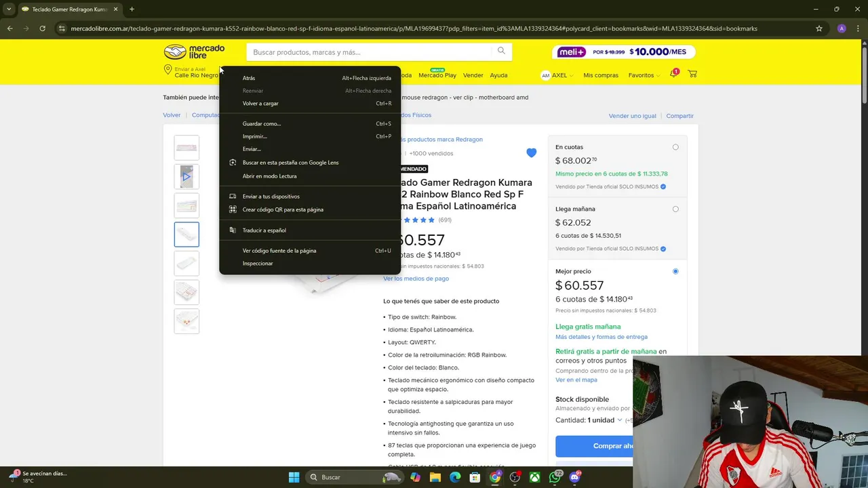
Task: Open Copilot from the taskbar
Action: tap(415, 477)
